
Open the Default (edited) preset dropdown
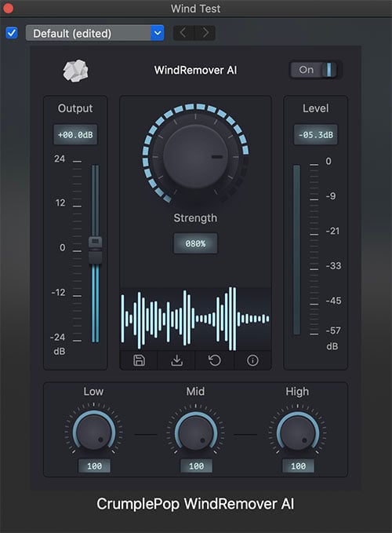pos(95,33)
